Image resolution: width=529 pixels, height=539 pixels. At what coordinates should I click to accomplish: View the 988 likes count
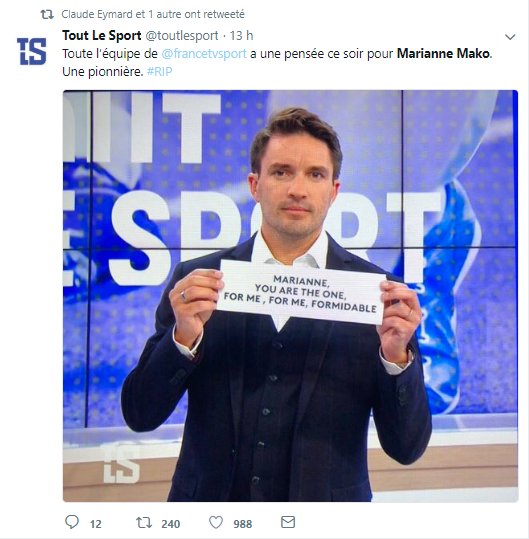(x=243, y=524)
